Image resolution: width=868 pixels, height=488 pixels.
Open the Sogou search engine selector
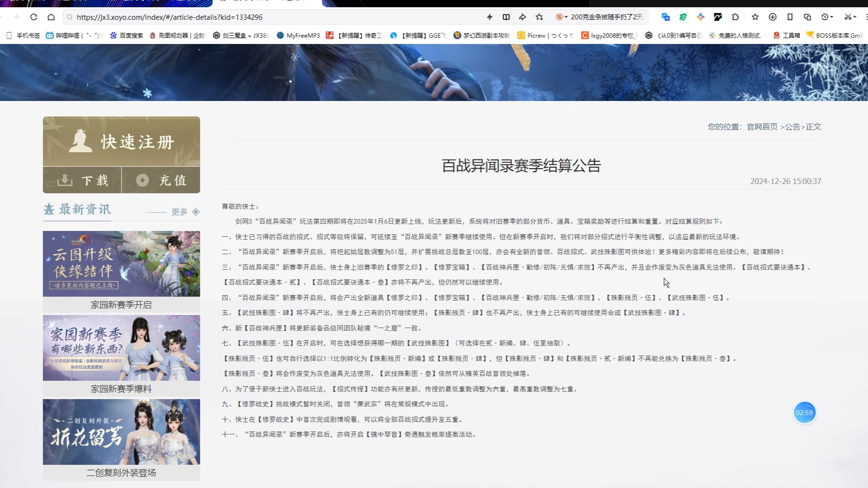[x=561, y=17]
